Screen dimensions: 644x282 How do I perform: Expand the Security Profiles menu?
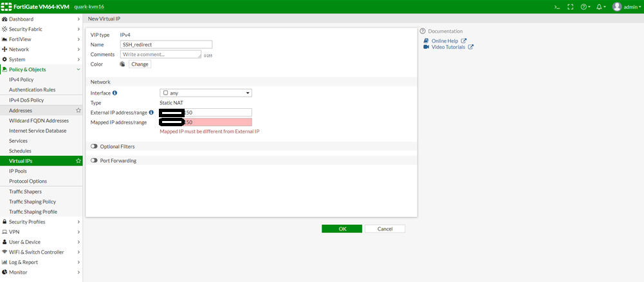41,221
